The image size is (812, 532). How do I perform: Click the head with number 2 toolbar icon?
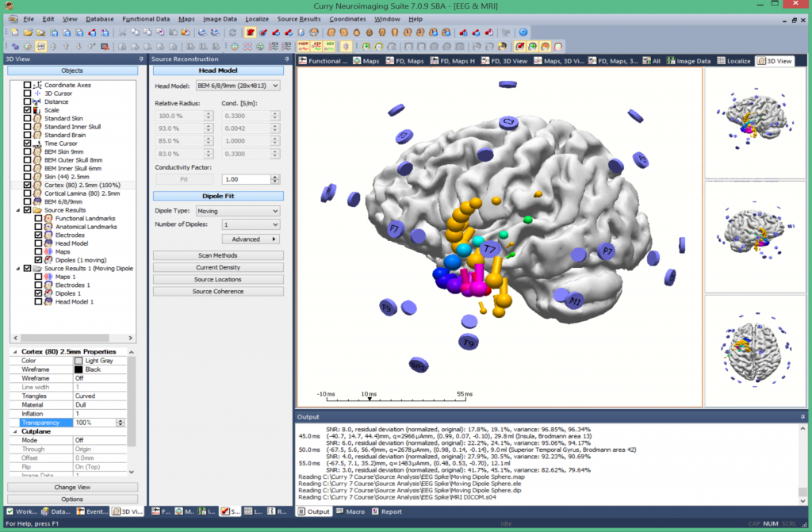coord(420,33)
